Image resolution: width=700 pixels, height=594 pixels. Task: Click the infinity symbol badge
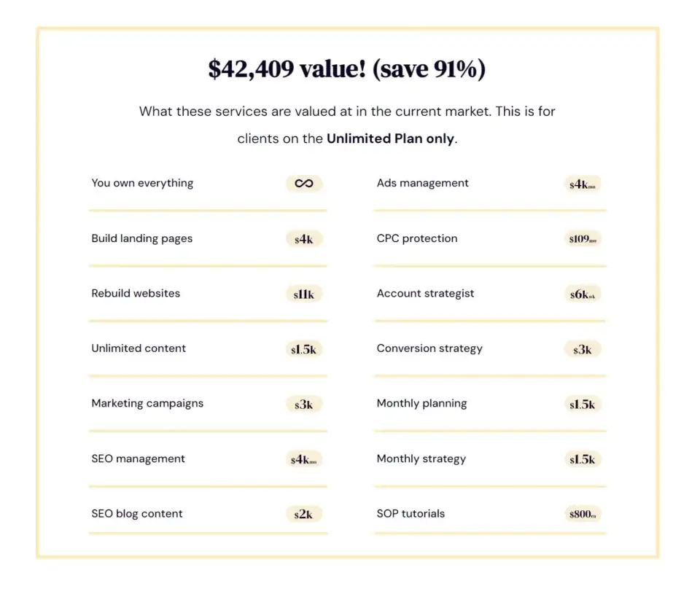304,184
